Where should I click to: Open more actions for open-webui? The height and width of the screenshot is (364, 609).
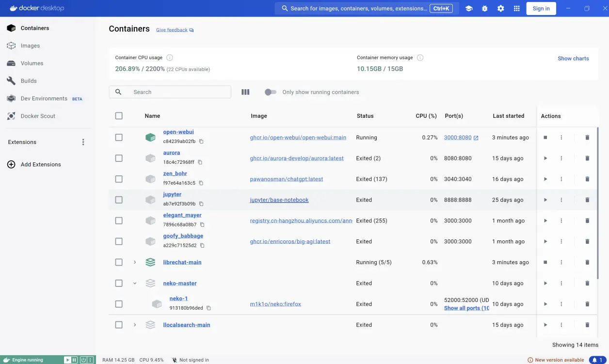point(561,138)
